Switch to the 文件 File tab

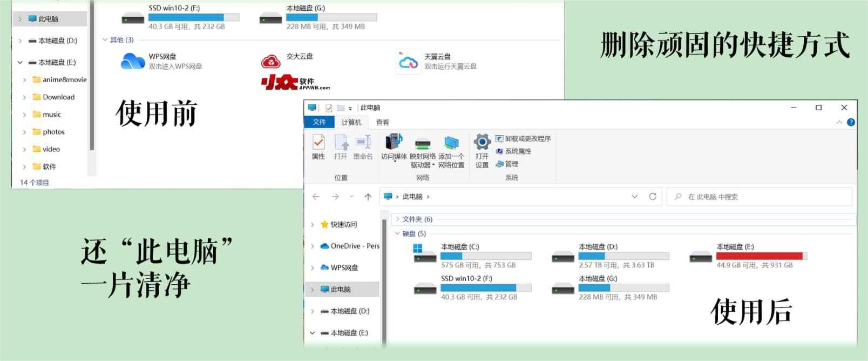click(x=320, y=122)
